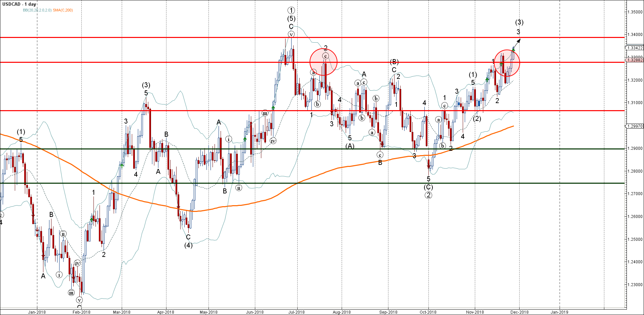Select the circled v marker at June high
Screen dimensions: 644x315
click(291, 34)
